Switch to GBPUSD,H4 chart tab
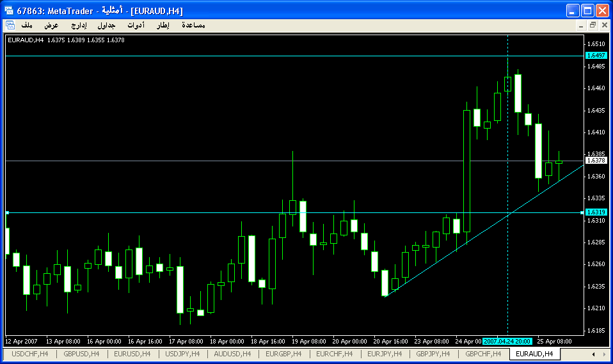 81,354
